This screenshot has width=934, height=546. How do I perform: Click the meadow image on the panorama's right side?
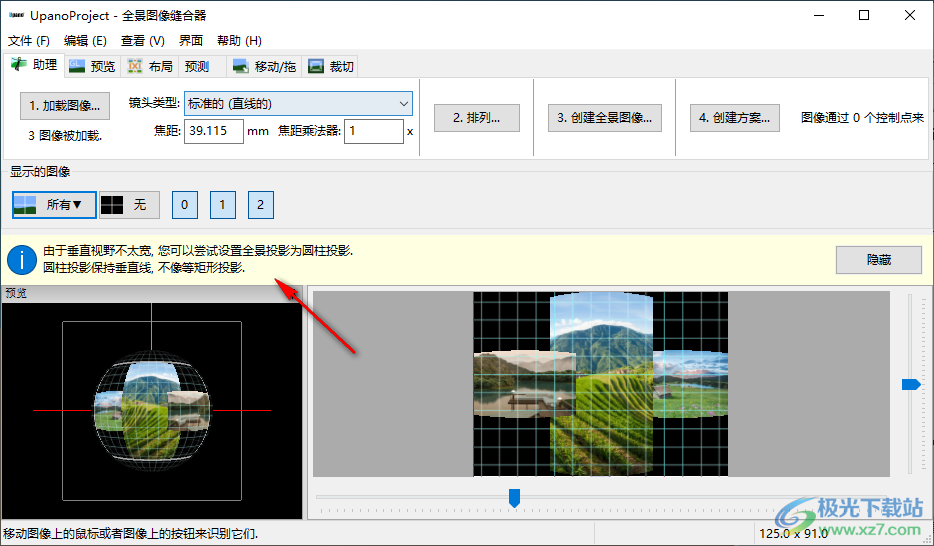point(691,383)
